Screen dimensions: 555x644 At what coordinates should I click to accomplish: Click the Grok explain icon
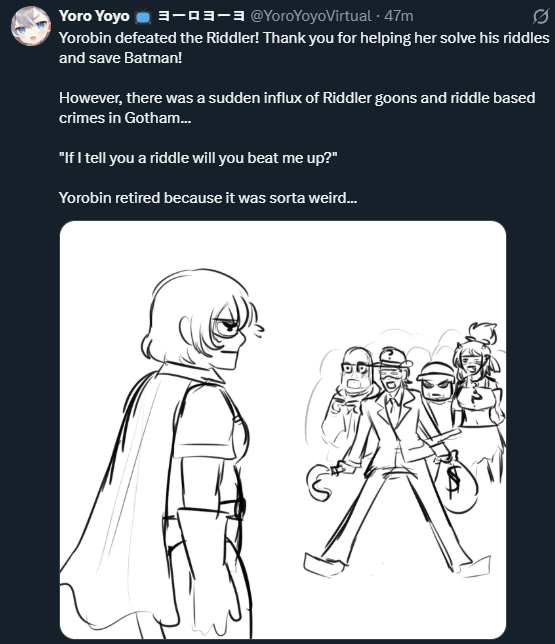[541, 16]
